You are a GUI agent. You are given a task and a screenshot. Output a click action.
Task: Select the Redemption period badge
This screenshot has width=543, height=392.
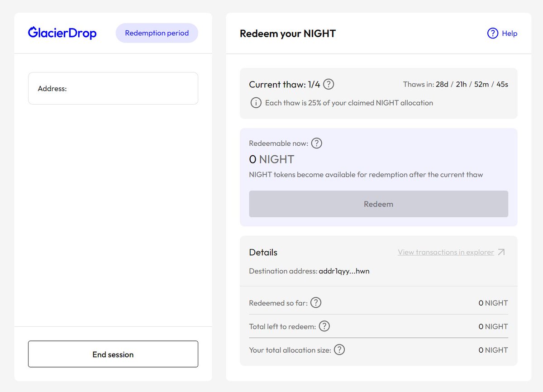[x=157, y=33]
